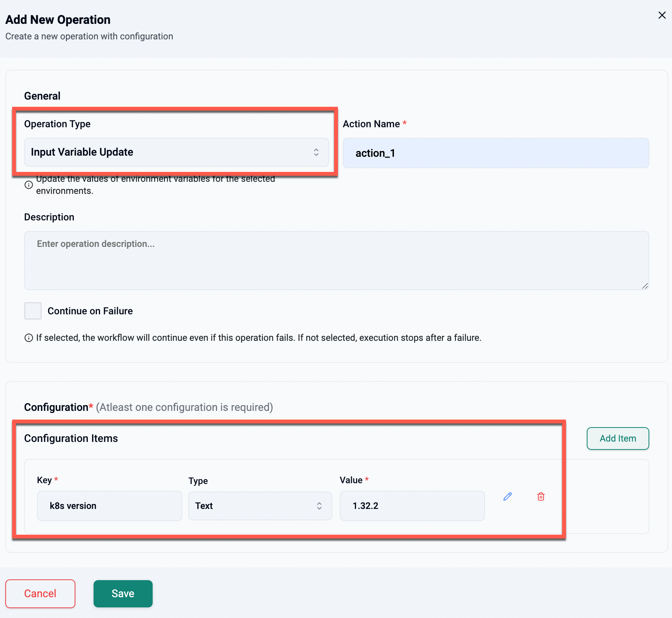Select the Key field containing k8s version

[x=109, y=506]
